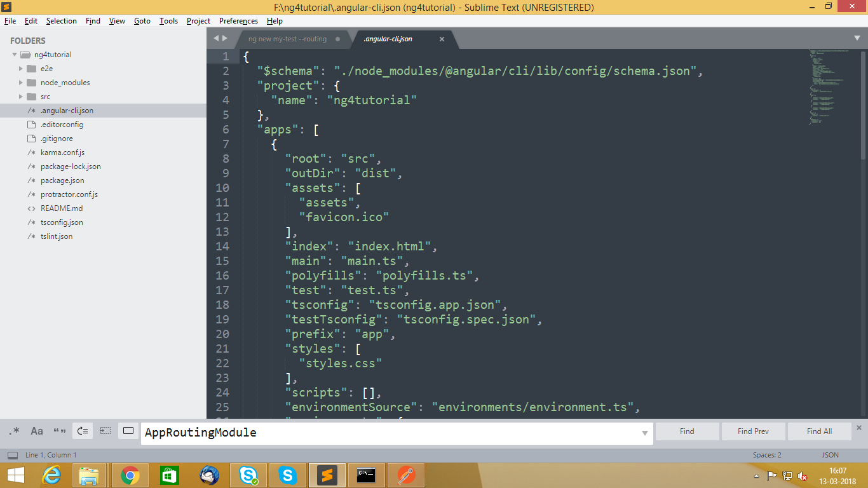Click the search-in-selection icon
Image resolution: width=868 pixels, height=488 pixels.
pyautogui.click(x=105, y=431)
